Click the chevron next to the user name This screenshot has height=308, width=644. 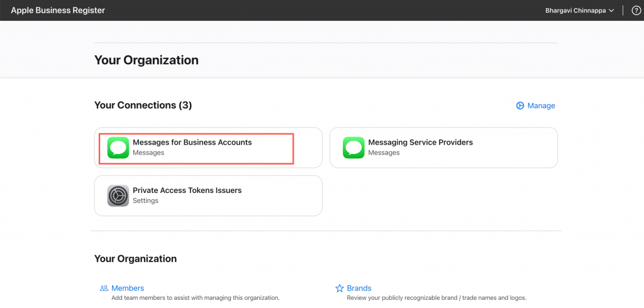coord(611,11)
